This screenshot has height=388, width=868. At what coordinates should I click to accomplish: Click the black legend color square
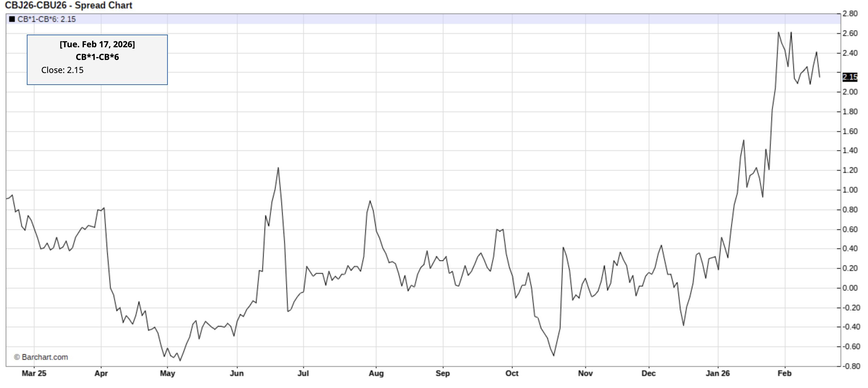point(12,19)
